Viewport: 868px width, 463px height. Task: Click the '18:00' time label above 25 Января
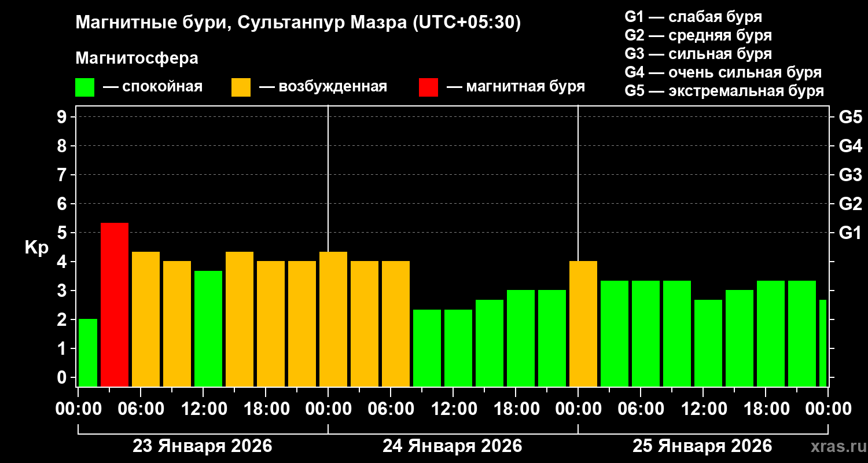pos(766,409)
